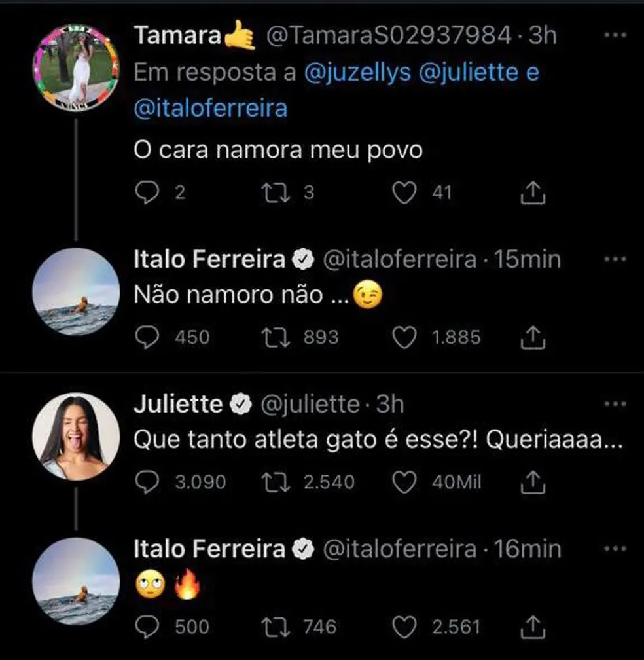Reply to Juliette's 'atleta gato' tweet
The image size is (644, 660).
point(145,483)
